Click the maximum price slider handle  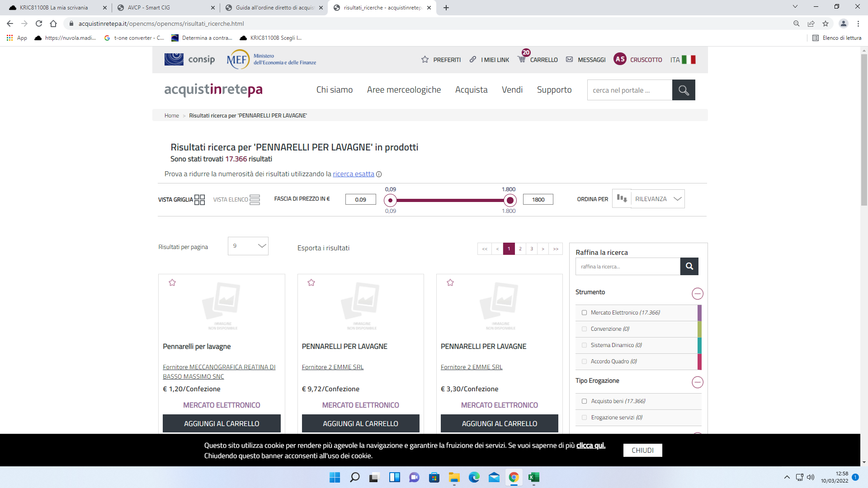[x=510, y=200]
